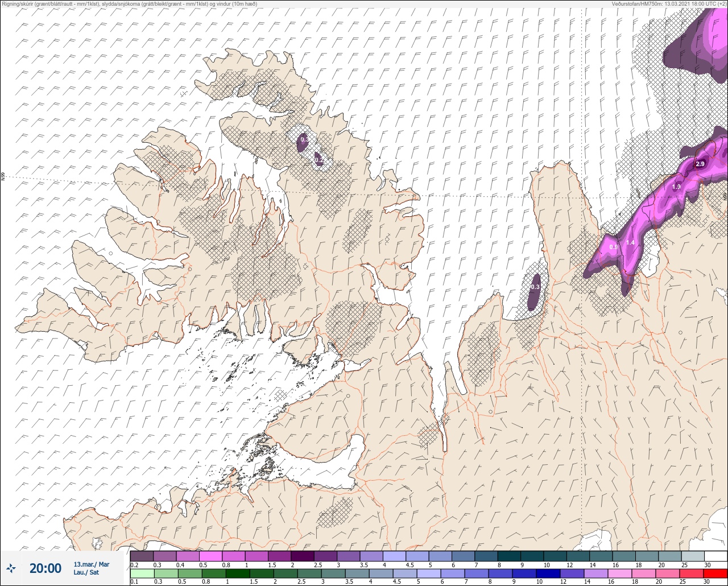Select the medium green 0.5 swatch in the rain legend

coord(189,573)
